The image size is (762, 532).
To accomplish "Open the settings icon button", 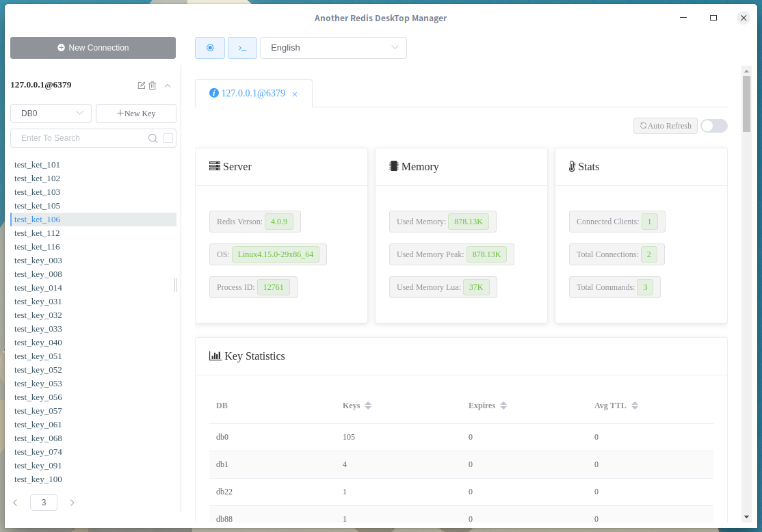I will click(x=210, y=48).
